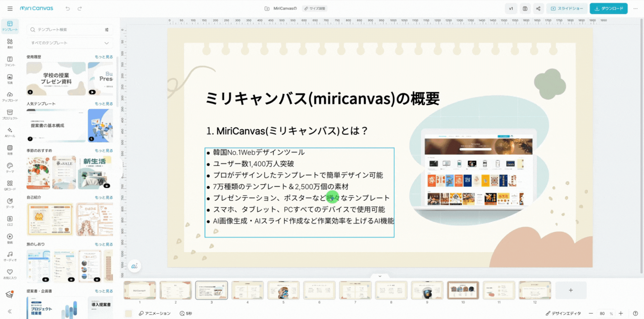Image resolution: width=644 pixels, height=319 pixels.
Task: Click もっと見る next to 使用履歴
Action: point(104,57)
